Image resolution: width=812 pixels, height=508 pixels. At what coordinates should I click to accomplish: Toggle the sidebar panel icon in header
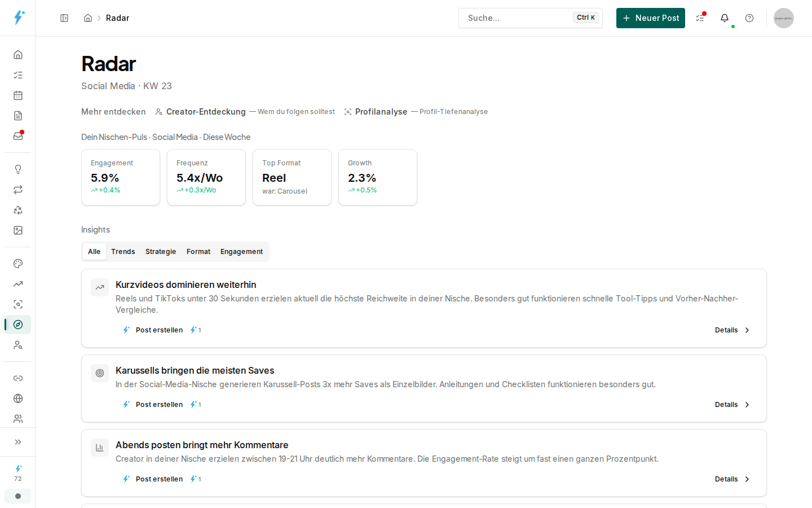(x=64, y=18)
